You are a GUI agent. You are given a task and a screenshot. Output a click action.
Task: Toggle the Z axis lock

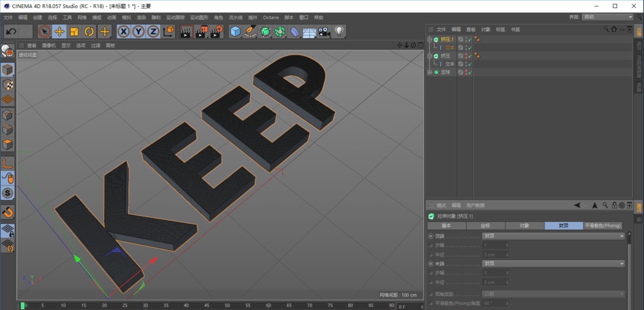[x=153, y=31]
